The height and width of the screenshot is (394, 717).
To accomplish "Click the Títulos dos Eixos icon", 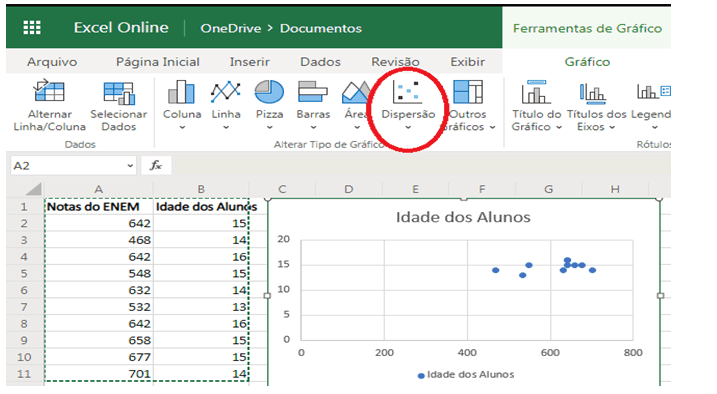I will pyautogui.click(x=593, y=93).
